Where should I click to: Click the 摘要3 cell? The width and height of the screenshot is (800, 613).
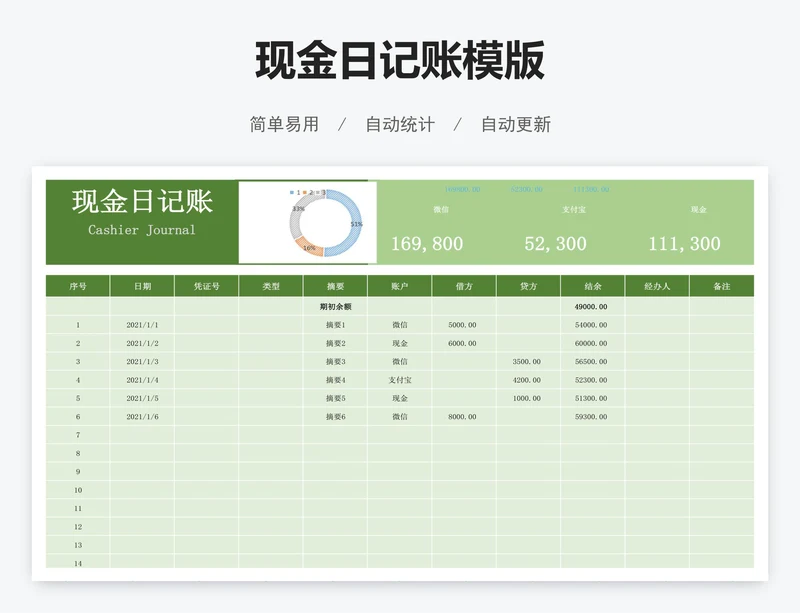[x=335, y=361]
